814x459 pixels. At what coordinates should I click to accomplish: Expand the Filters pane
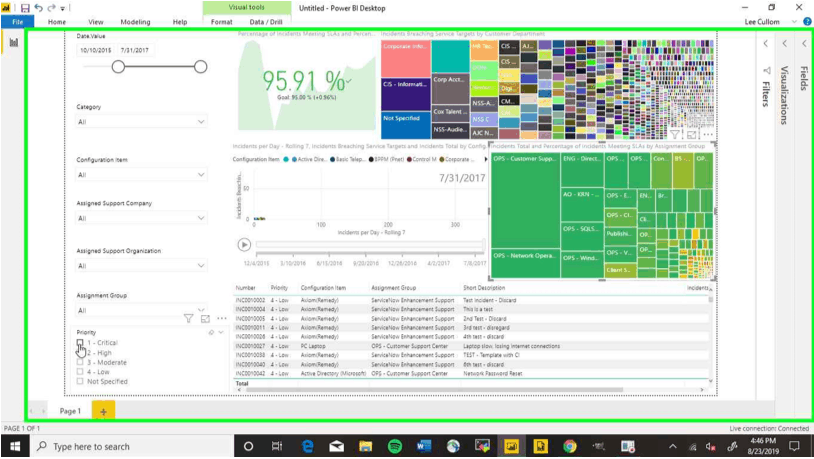tap(766, 44)
